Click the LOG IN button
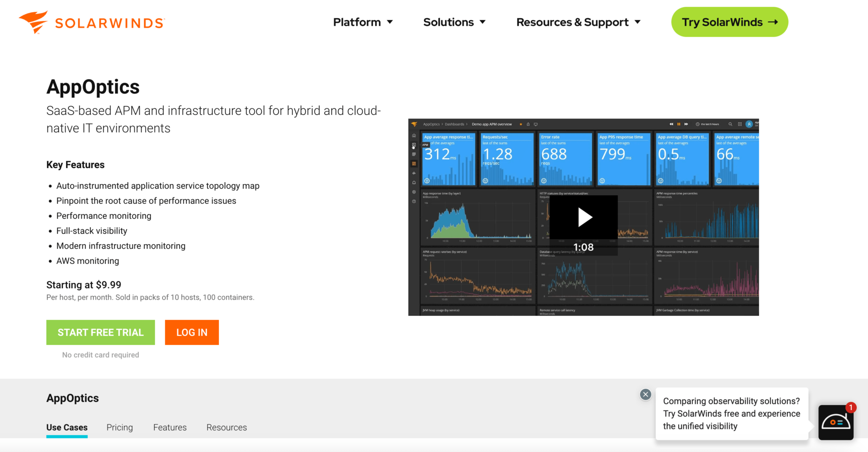 [192, 332]
